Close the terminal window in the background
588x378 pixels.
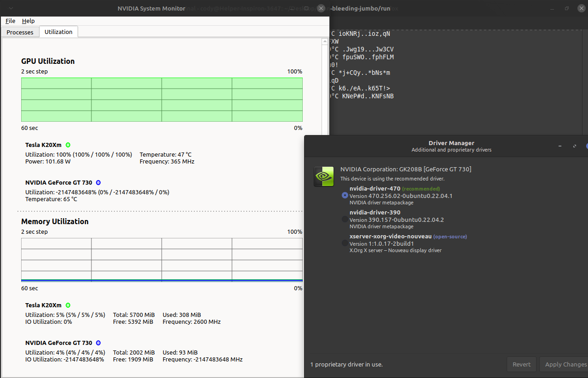coord(581,8)
